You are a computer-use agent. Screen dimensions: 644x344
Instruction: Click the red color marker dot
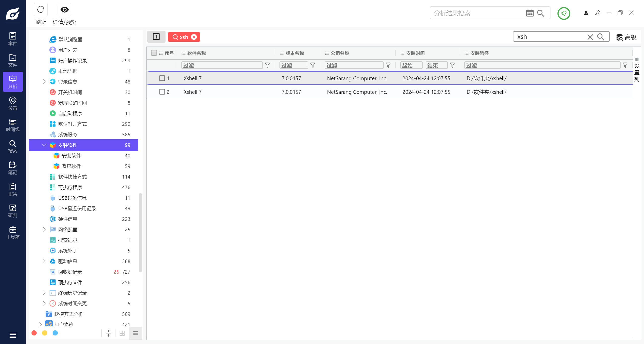[34, 333]
